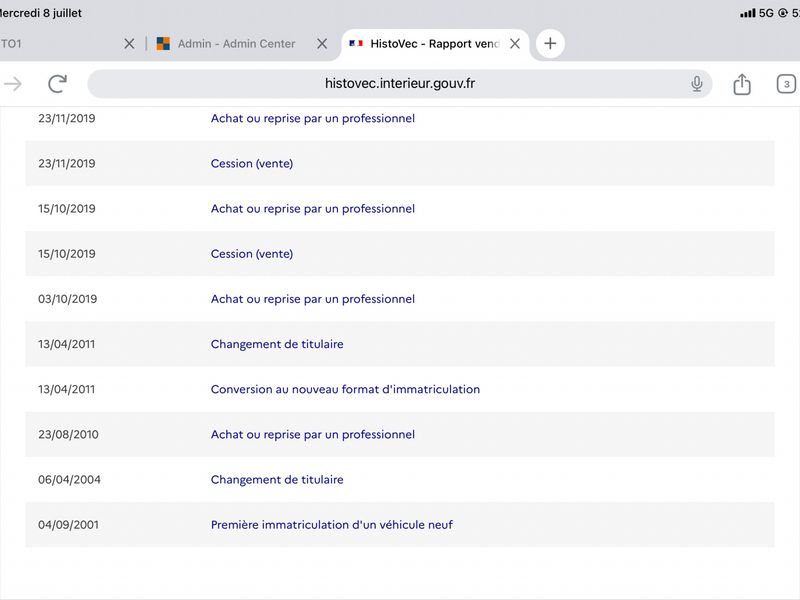The width and height of the screenshot is (800, 600).
Task: Focus the histovec.interieur.gouv.fr address field
Action: (x=399, y=84)
